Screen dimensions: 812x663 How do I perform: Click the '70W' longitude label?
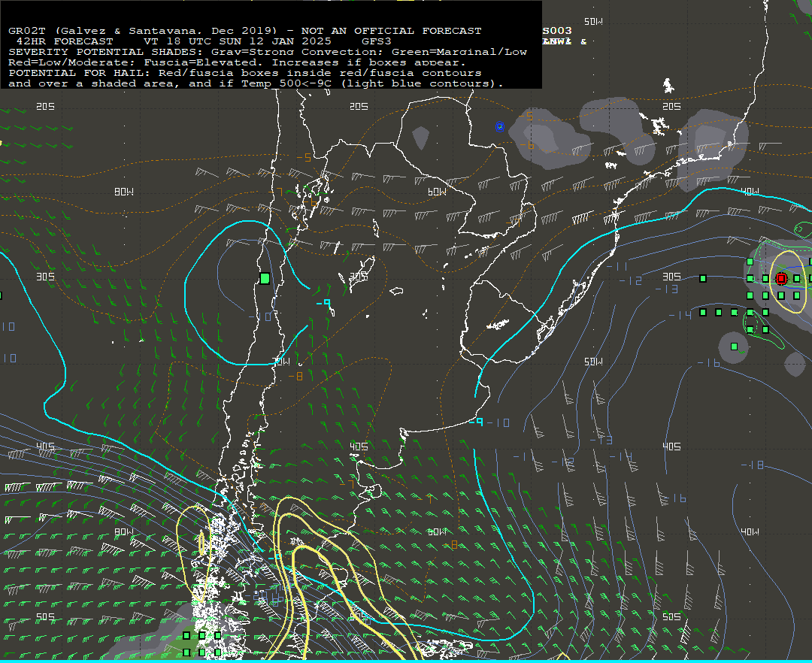point(281,362)
